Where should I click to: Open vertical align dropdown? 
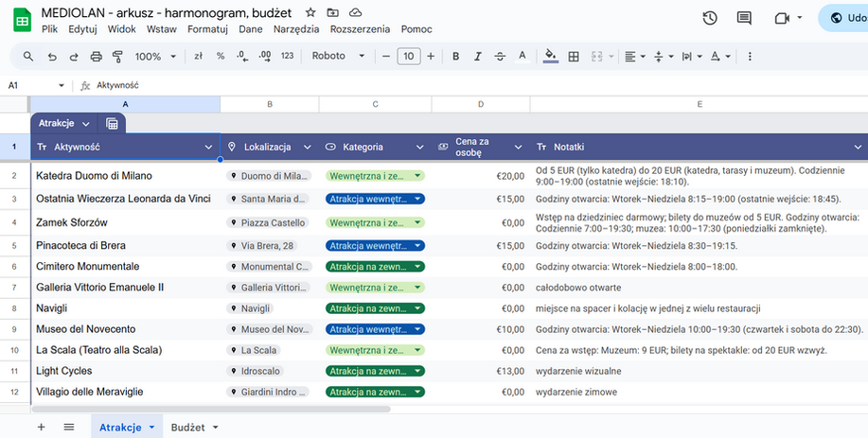664,56
